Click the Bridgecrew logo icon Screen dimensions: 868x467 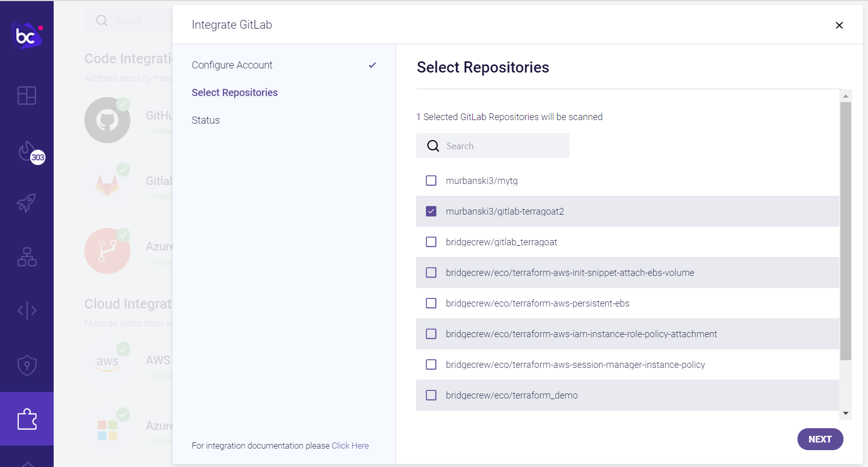[26, 36]
